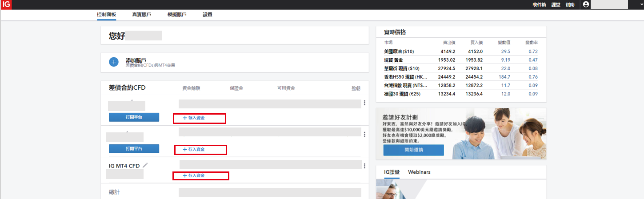Click the 美國原油 ($10) market row
This screenshot has height=199, width=644.
click(461, 52)
